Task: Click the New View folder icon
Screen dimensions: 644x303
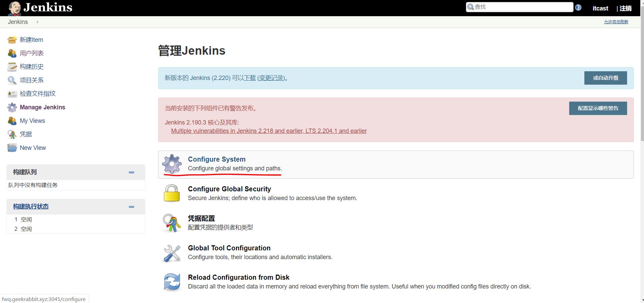Action: (12, 148)
